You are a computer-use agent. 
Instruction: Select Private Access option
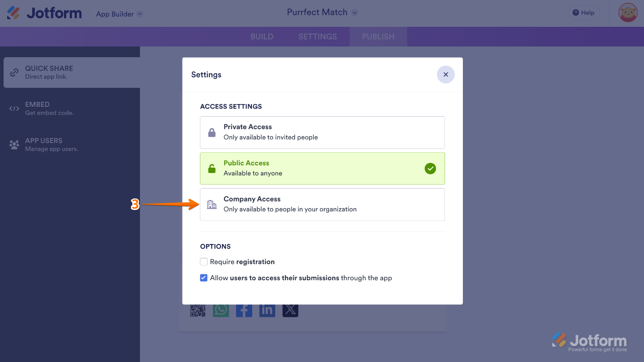322,132
